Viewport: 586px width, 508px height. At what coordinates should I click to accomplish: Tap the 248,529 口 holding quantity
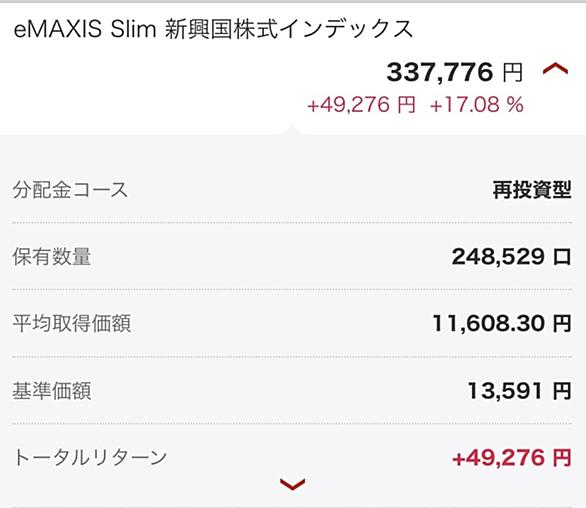[512, 257]
